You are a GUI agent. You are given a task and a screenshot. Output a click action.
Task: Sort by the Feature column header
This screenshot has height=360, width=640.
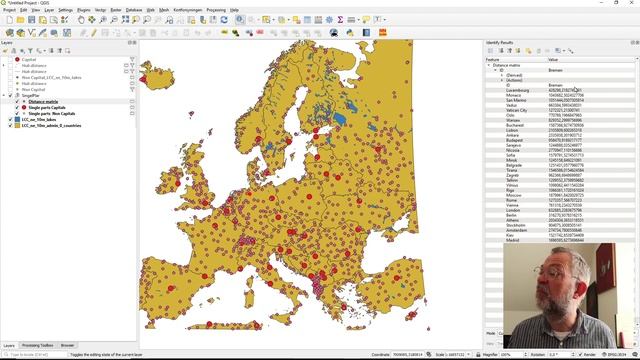click(x=516, y=60)
